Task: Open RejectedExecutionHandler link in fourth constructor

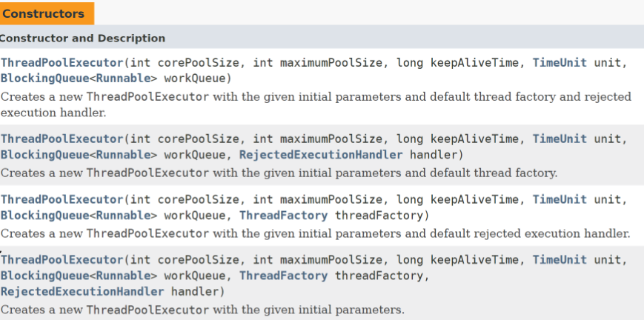Action: 82,292
